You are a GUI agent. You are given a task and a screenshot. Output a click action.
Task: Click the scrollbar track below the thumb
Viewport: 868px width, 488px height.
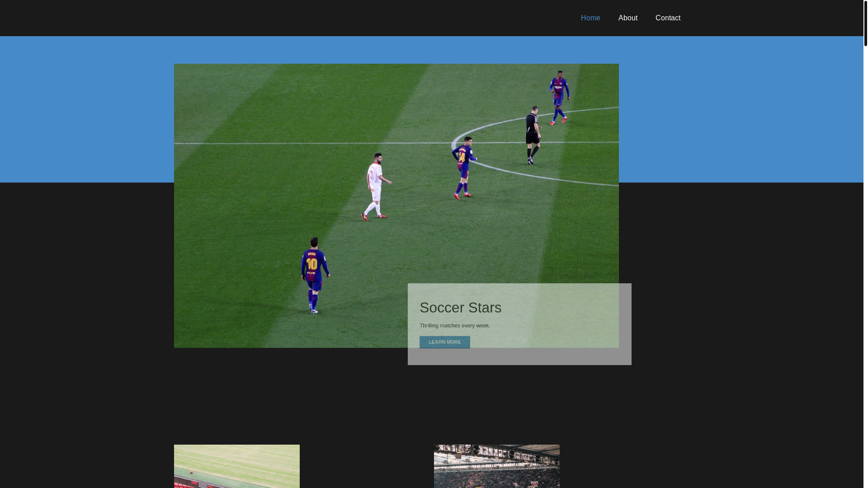[x=865, y=271]
